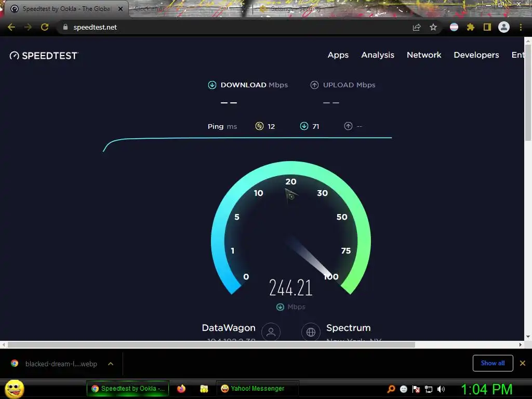The image size is (532, 399).
Task: Reload the Speedtest page
Action: [x=45, y=27]
